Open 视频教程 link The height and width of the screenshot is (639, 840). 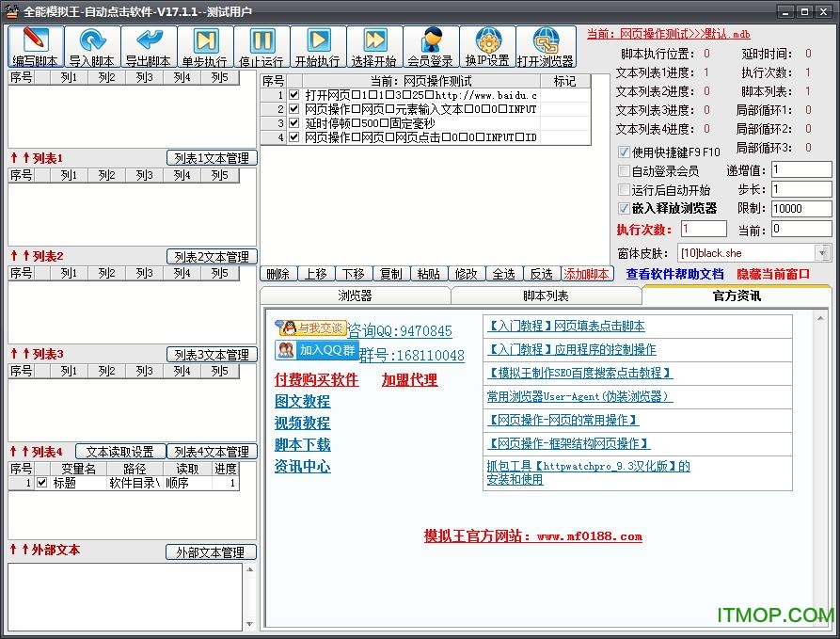302,423
